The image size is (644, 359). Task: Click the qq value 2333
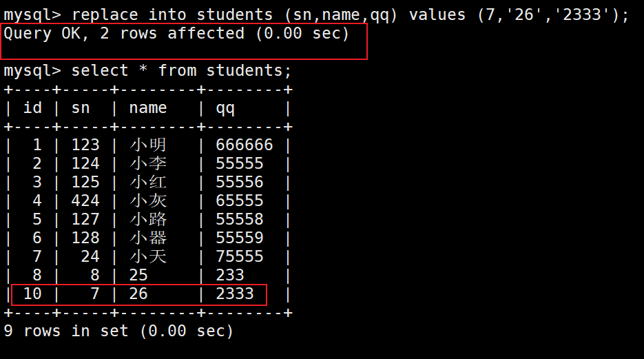[x=235, y=294]
